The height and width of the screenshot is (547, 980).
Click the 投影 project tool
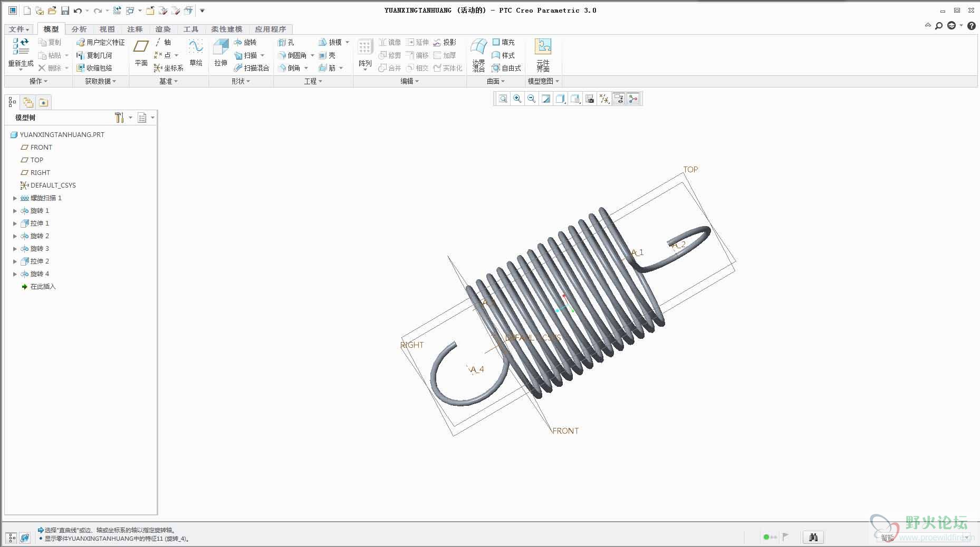(445, 42)
